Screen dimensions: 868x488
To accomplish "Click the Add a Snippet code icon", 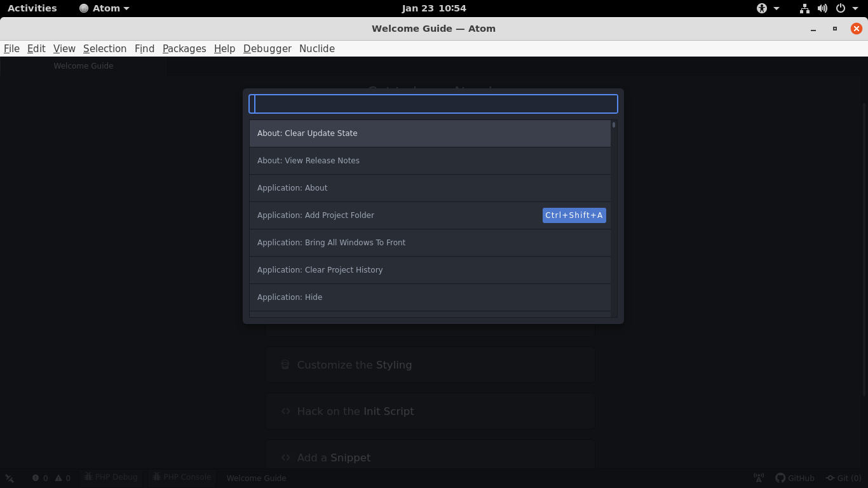I will coord(286,457).
